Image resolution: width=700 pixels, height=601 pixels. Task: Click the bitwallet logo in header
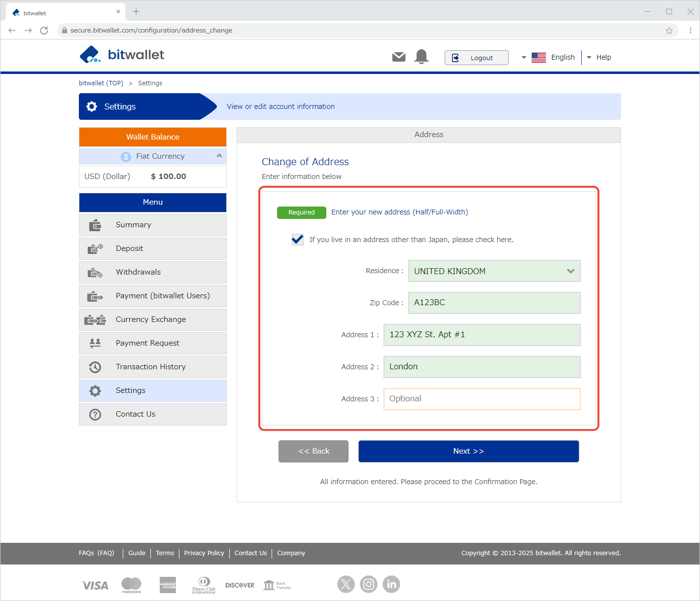point(122,55)
